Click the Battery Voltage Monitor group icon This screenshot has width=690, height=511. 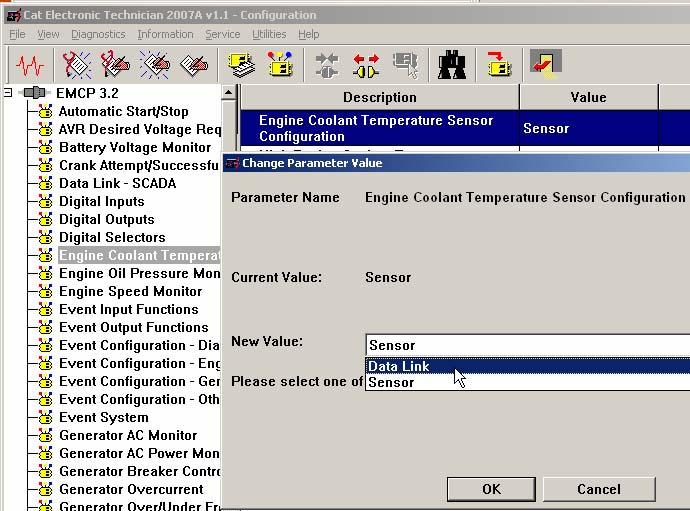pos(45,147)
